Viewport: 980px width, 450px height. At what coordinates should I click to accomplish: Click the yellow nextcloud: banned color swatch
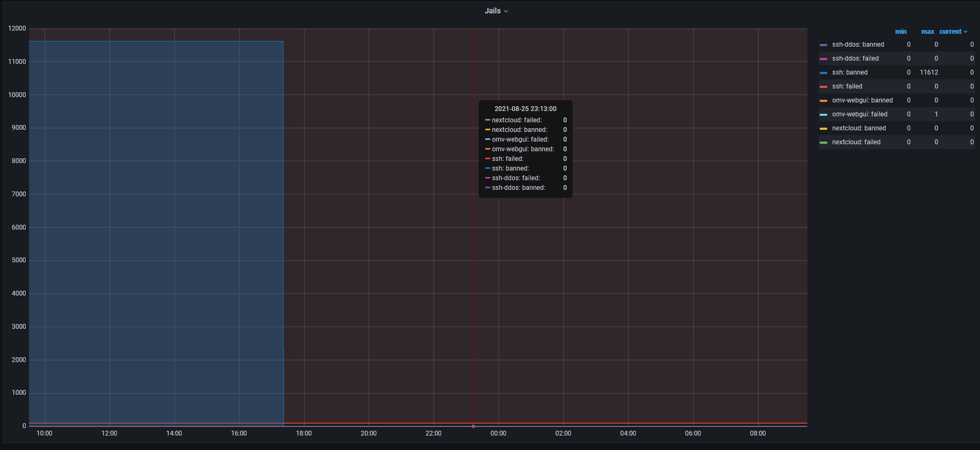coord(823,129)
